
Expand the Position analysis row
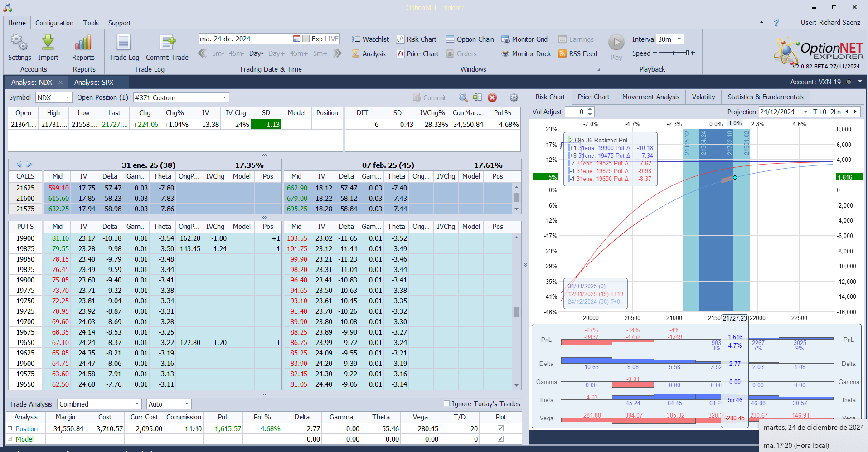(x=10, y=428)
